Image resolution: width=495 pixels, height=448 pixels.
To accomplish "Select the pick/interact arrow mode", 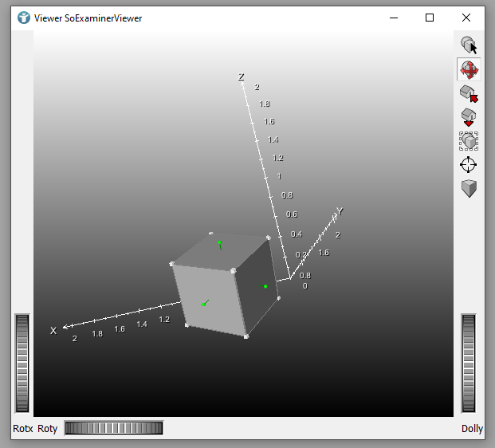I will pos(469,45).
